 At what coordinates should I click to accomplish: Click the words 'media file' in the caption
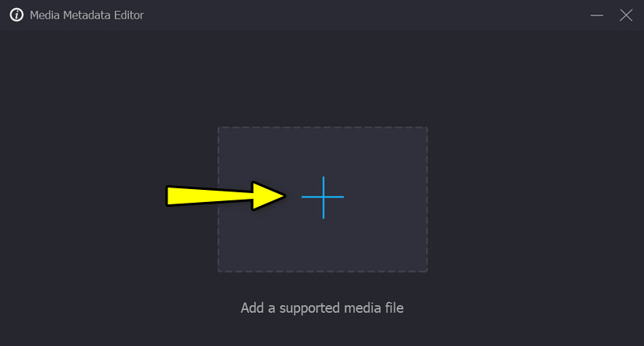(374, 308)
